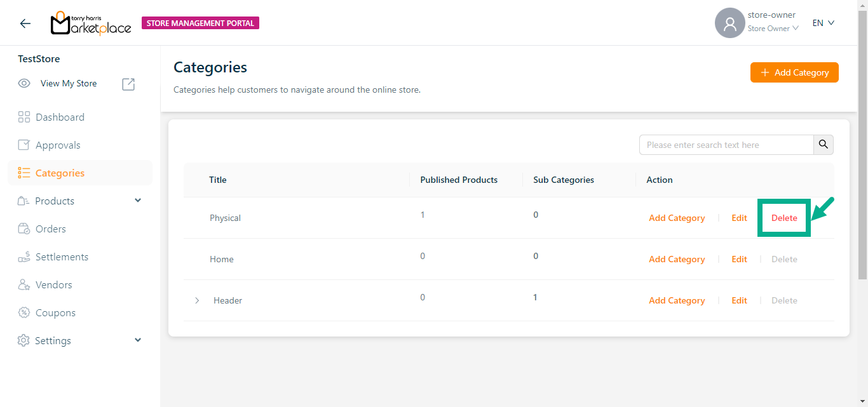The image size is (868, 407).
Task: Open store in new tab icon
Action: click(128, 84)
